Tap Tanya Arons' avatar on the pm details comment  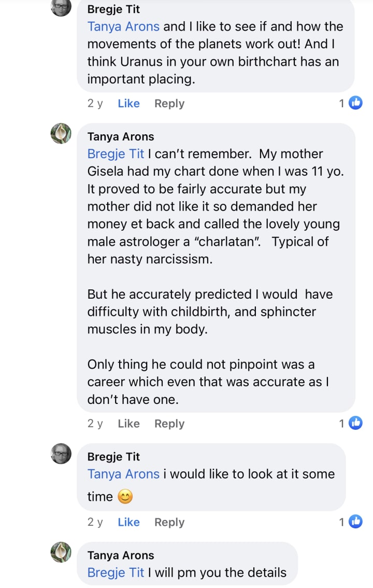61,552
